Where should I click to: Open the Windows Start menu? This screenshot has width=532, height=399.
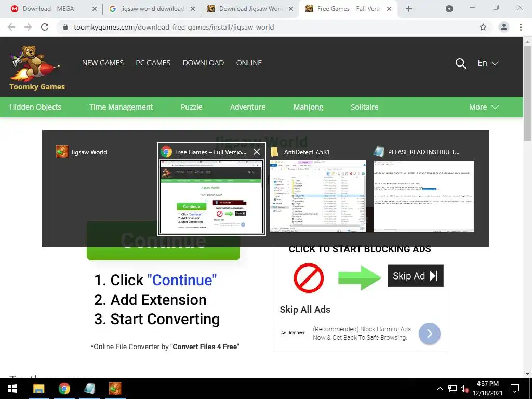pyautogui.click(x=12, y=389)
